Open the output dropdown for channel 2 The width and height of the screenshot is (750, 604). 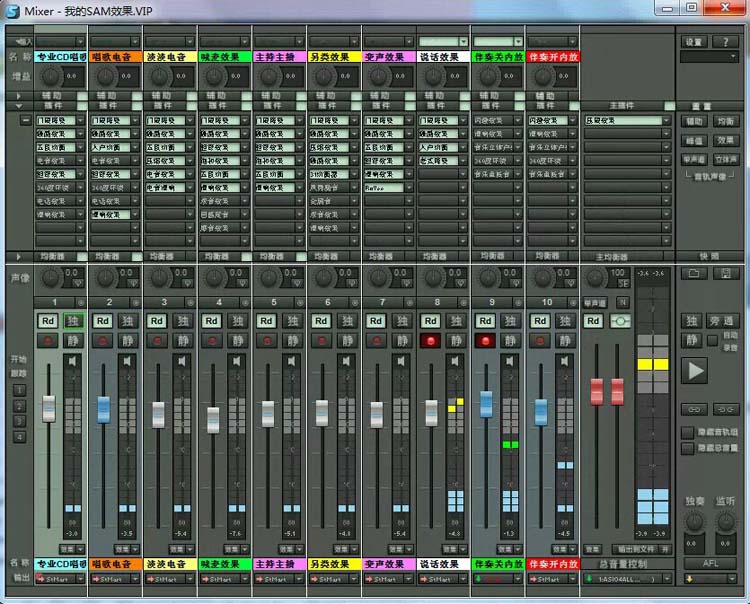135,579
